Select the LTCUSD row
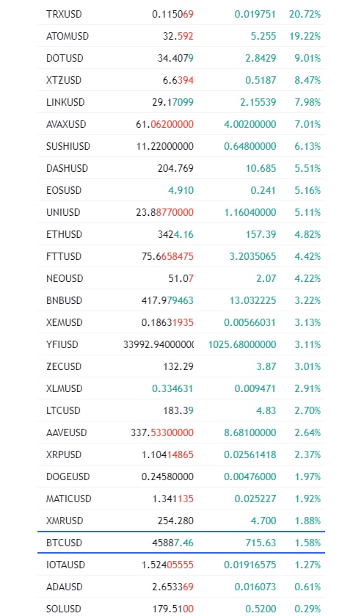This screenshot has width=364, height=616. pyautogui.click(x=181, y=410)
